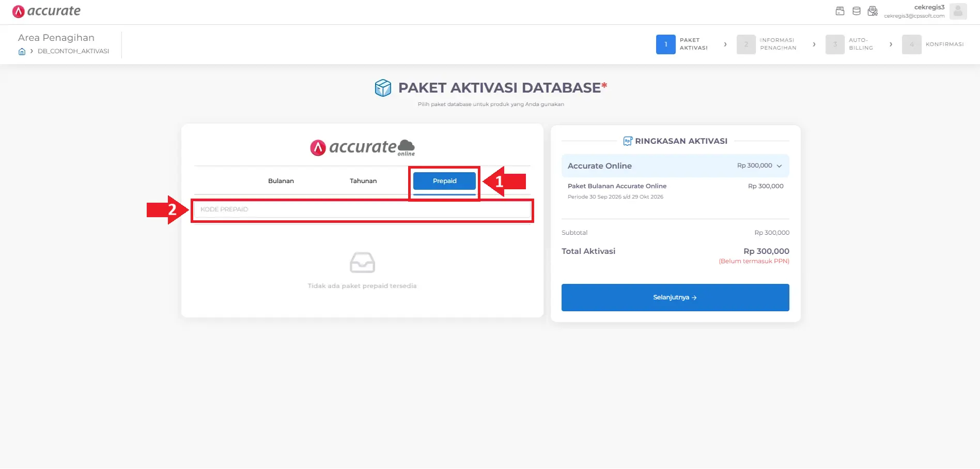Click the DB_CONTOH_AKTIVASI breadcrumb
This screenshot has height=469, width=980.
(73, 51)
